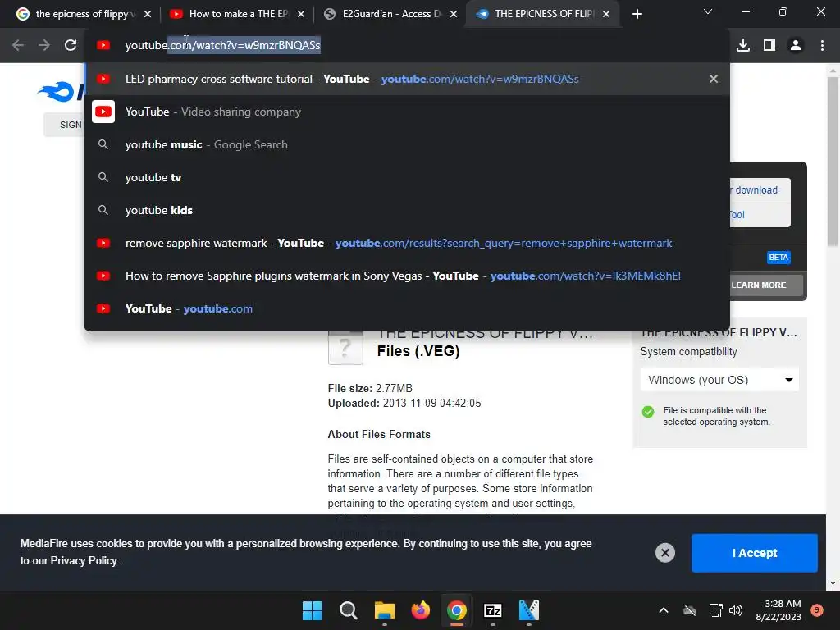Open the Chrome three-dot menu

click(x=822, y=46)
